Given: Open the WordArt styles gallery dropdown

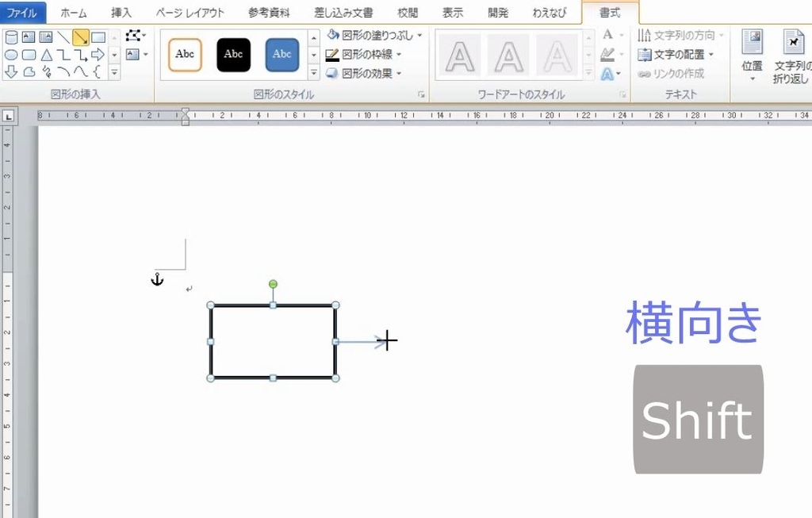Looking at the screenshot, I should (x=588, y=71).
